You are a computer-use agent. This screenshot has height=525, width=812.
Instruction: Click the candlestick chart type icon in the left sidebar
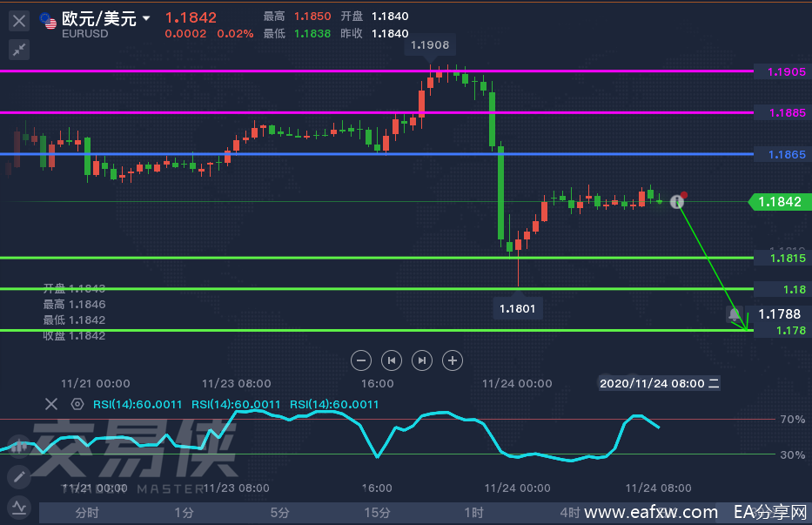tap(18, 448)
